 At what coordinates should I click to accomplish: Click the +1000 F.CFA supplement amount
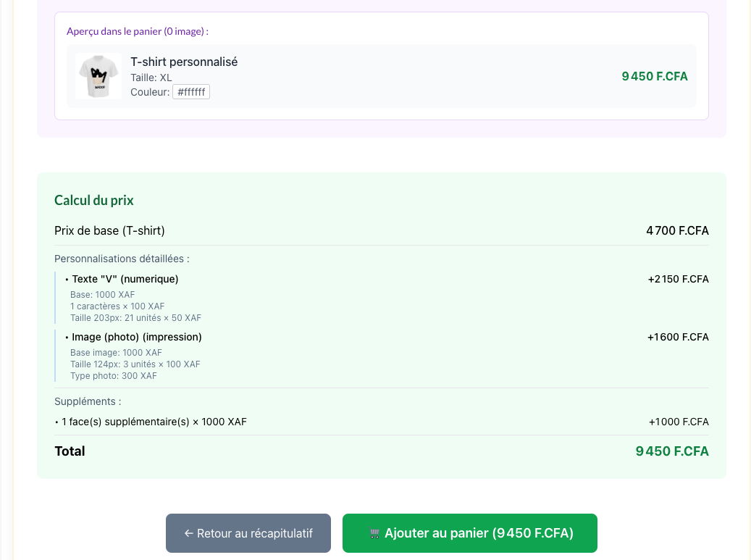pos(679,422)
